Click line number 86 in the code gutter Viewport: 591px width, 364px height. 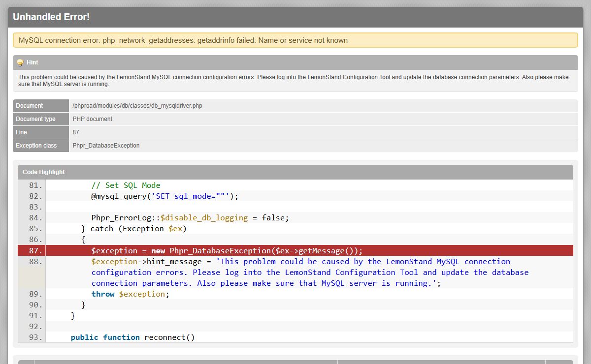point(35,240)
